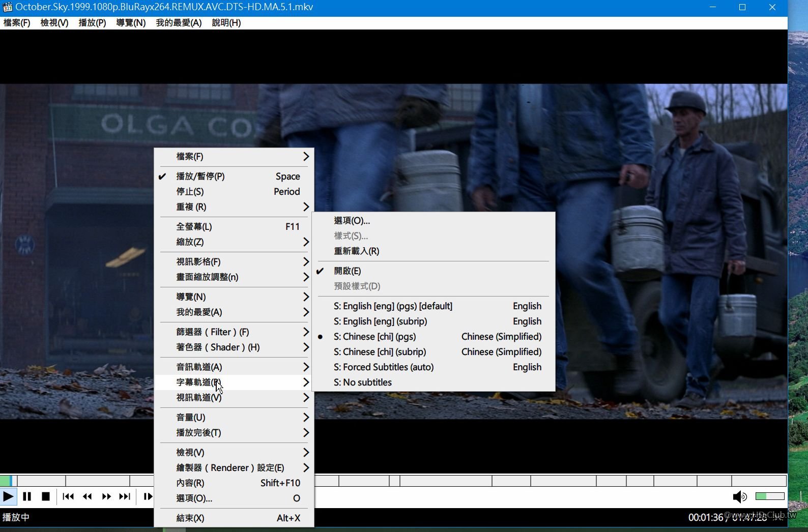Expand 導覽(N) submenu in context menu
This screenshot has width=808, height=532.
pos(234,297)
